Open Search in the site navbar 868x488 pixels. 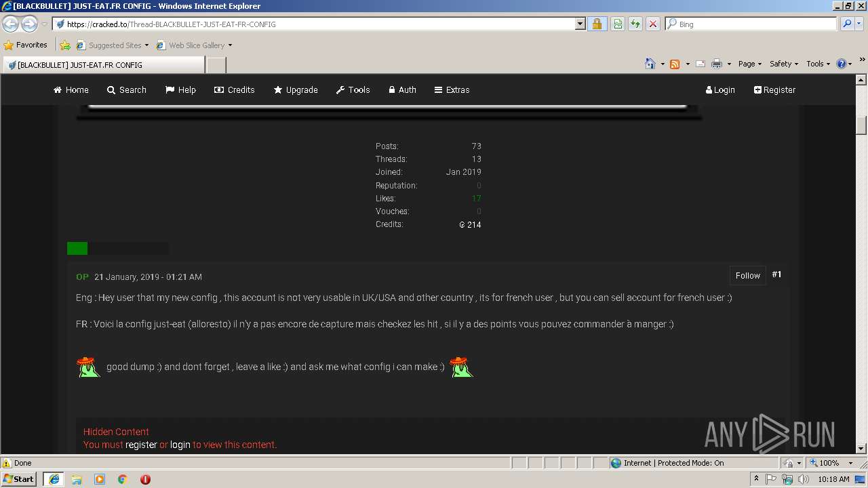127,89
